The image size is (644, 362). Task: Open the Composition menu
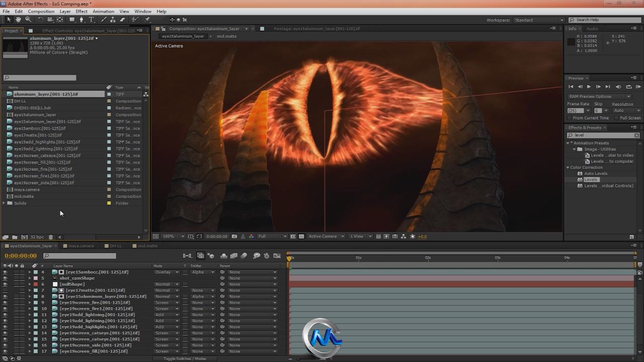tap(41, 11)
